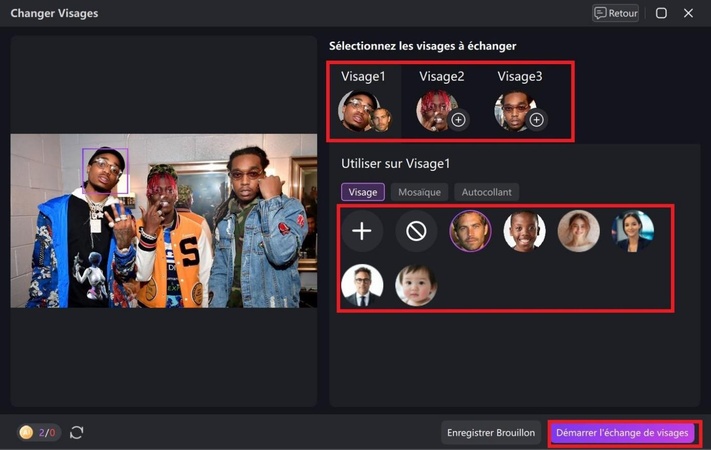Open the AI credits 2/0 indicator
Viewport: 711px width, 450px height.
tap(39, 432)
